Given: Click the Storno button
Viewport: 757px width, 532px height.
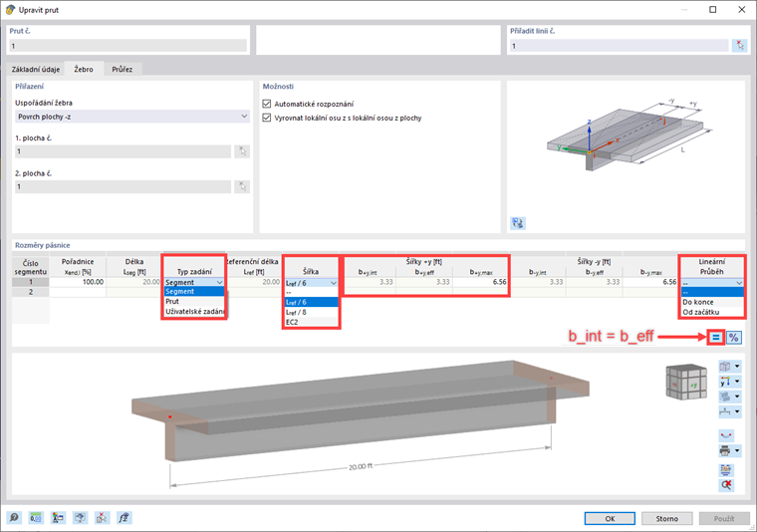Looking at the screenshot, I should pyautogui.click(x=666, y=518).
